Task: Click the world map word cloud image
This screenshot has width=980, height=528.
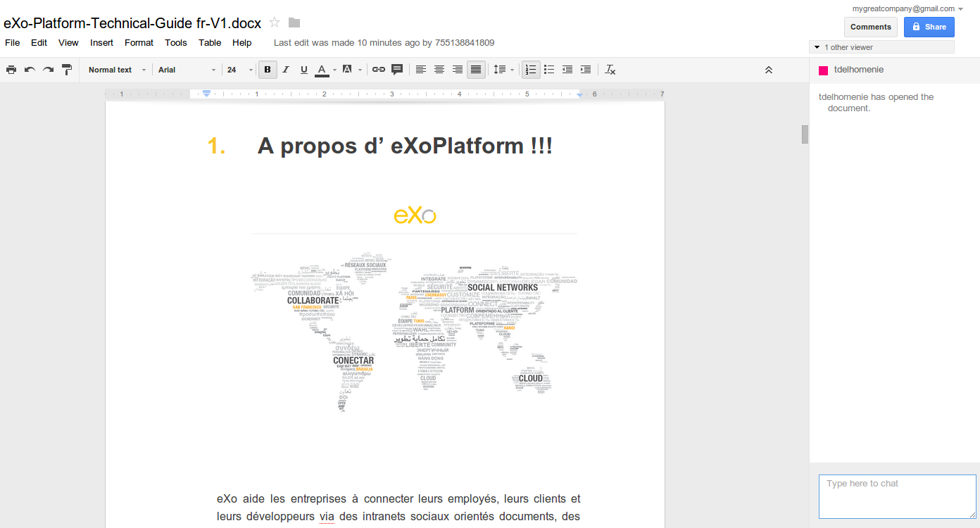Action: pos(415,330)
